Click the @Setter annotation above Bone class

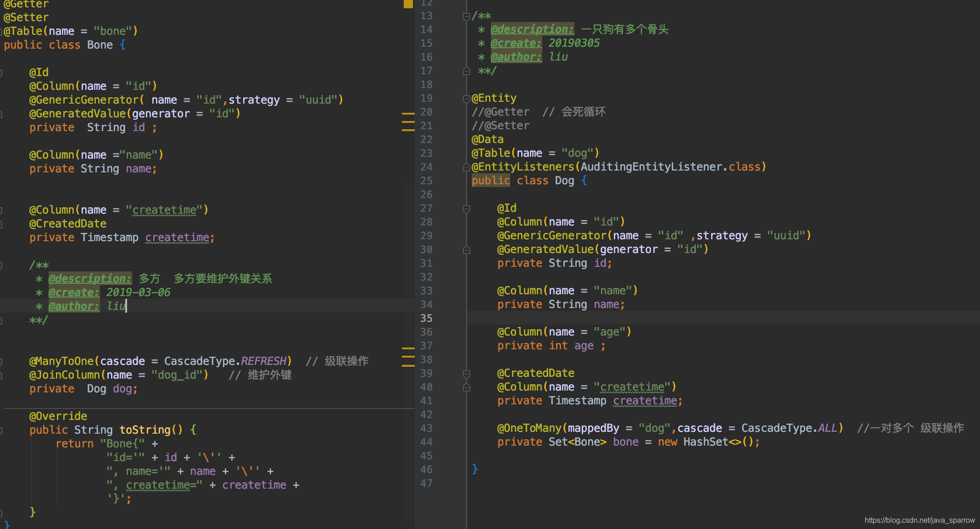pyautogui.click(x=26, y=17)
